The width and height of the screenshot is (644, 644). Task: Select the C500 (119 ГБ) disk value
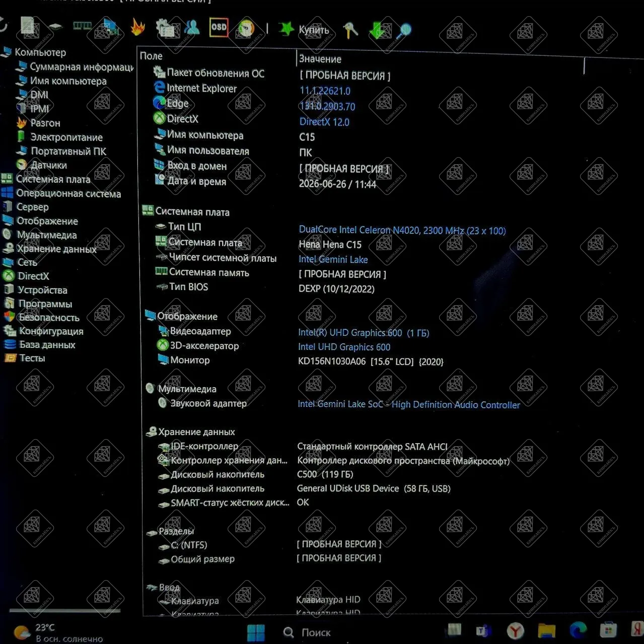(x=325, y=474)
